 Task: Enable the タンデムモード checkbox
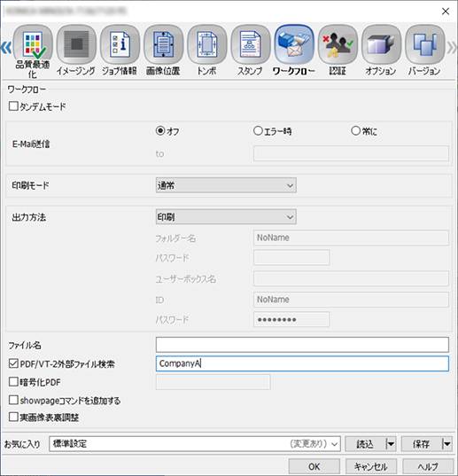tap(13, 106)
